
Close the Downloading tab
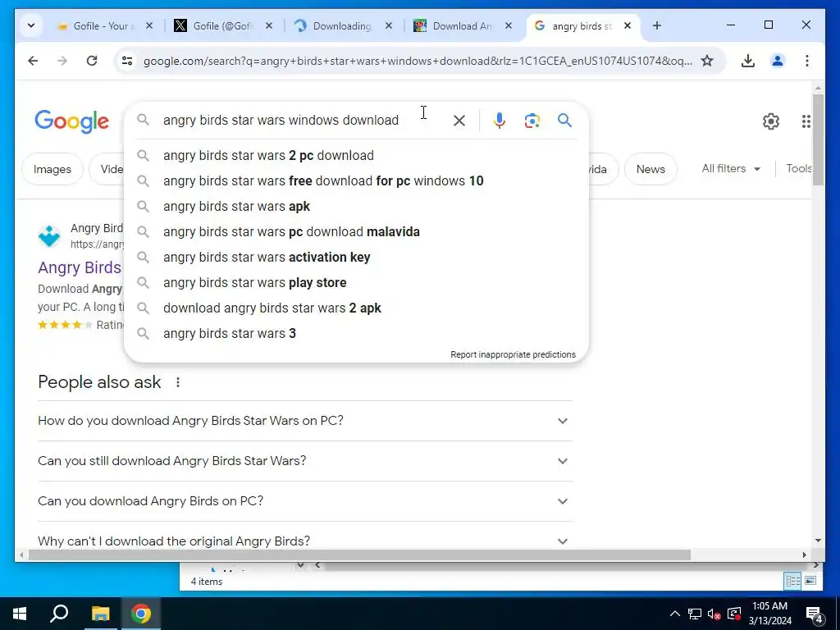[389, 25]
